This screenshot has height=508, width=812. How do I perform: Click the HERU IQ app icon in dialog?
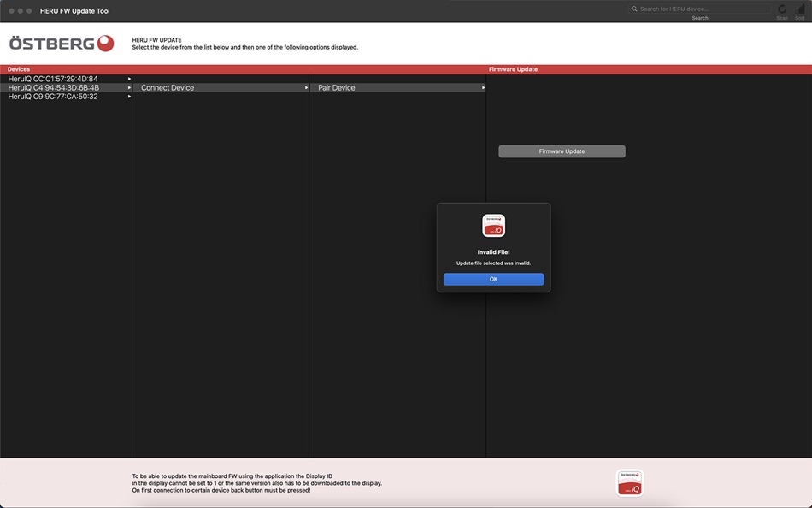click(493, 226)
